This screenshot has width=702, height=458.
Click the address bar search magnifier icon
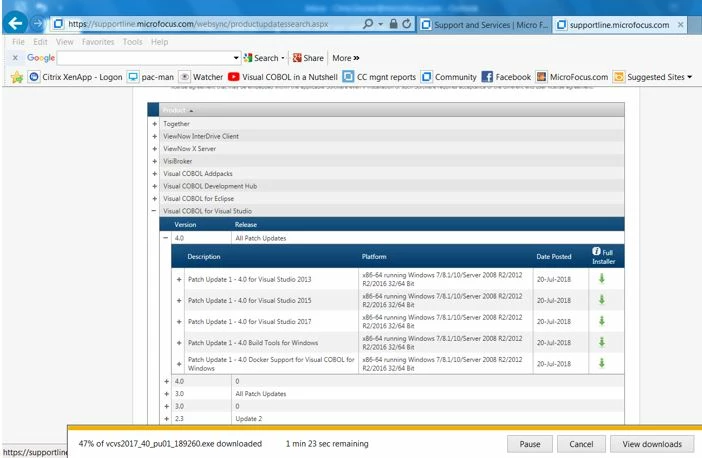(x=368, y=24)
